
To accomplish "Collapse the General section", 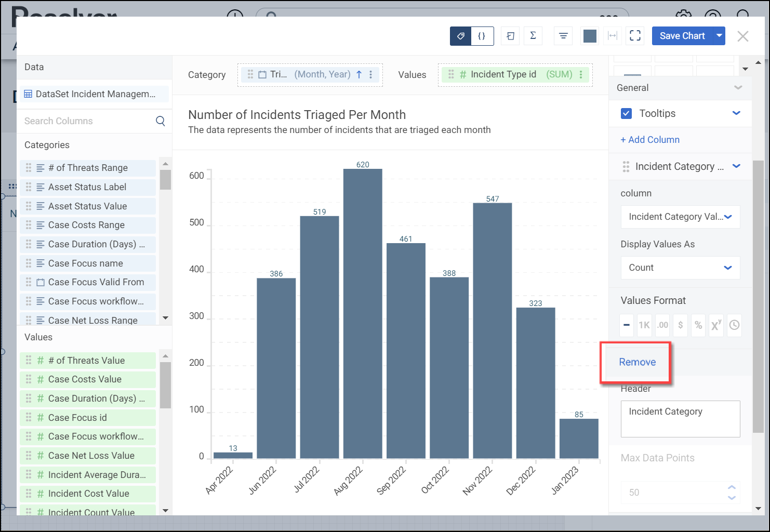I will click(x=738, y=88).
